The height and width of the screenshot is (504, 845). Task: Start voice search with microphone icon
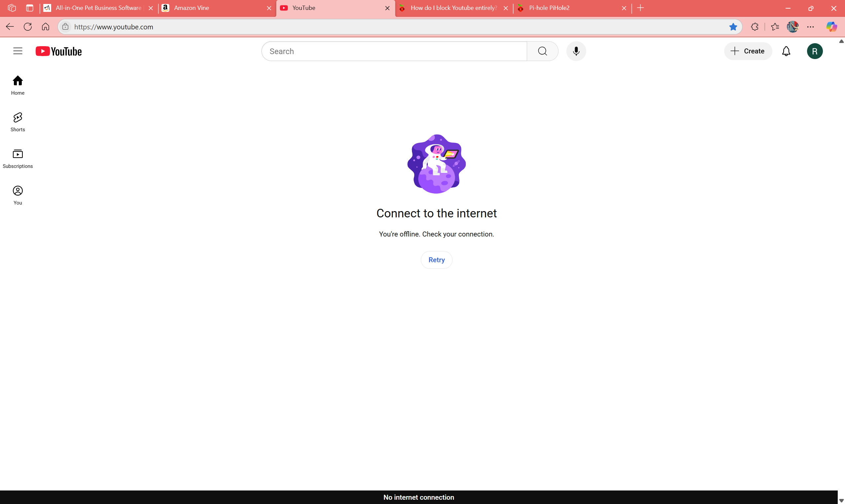576,51
